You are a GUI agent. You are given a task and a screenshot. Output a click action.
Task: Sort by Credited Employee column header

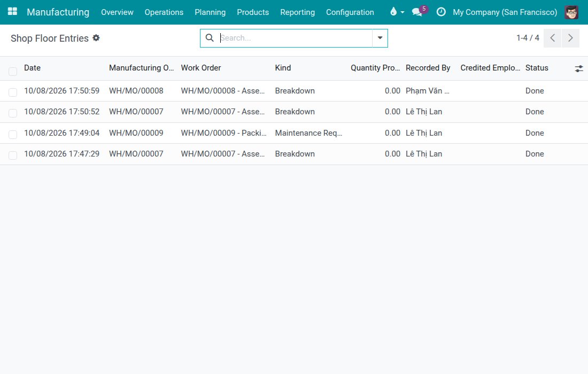coord(490,68)
